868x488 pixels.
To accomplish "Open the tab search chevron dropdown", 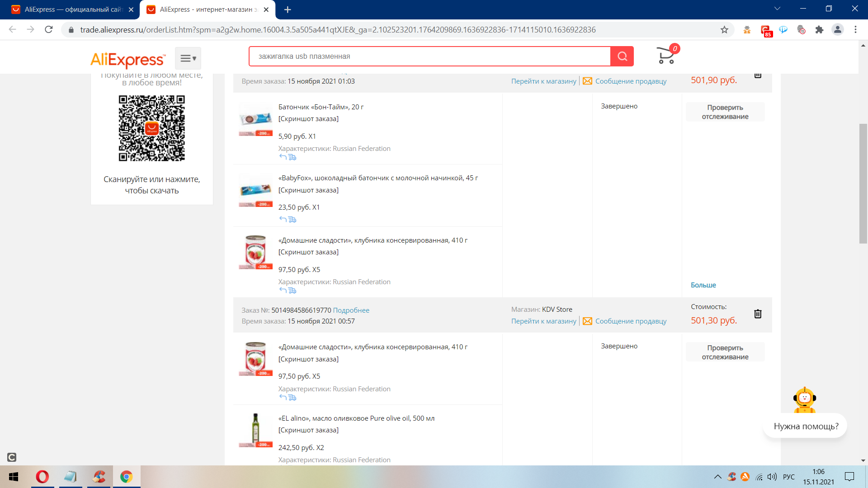I will 778,9.
